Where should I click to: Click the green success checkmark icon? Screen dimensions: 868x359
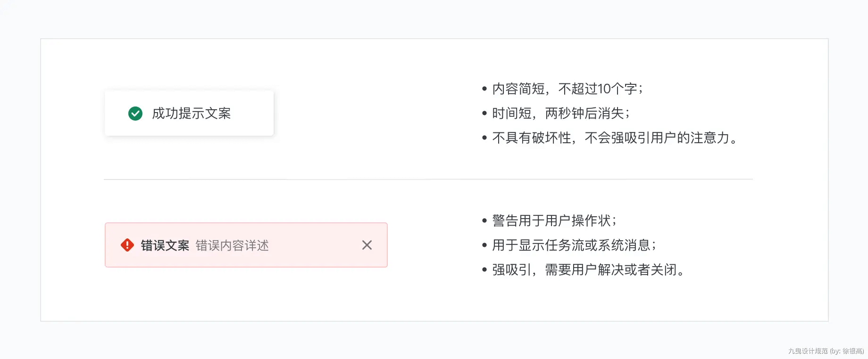coord(135,113)
